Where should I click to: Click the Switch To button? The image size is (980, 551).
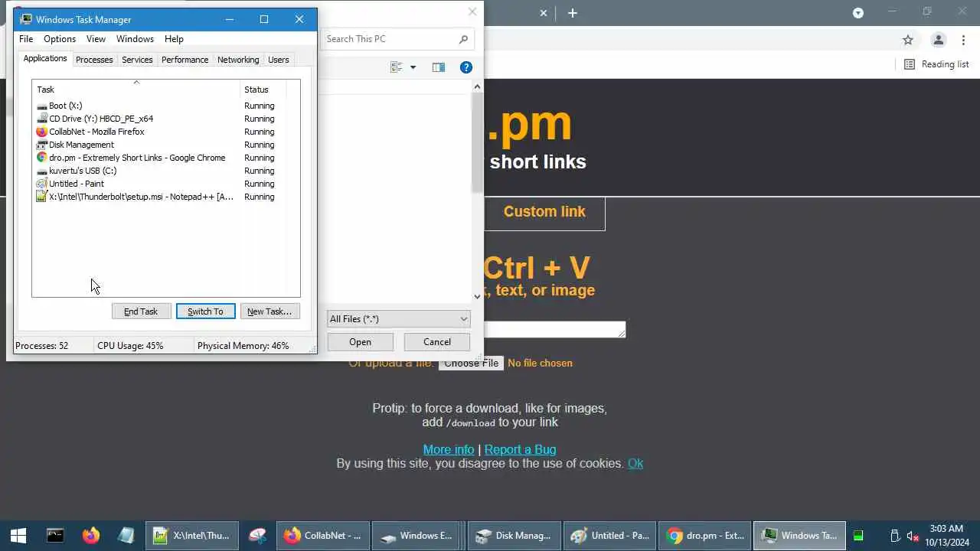[x=205, y=311]
